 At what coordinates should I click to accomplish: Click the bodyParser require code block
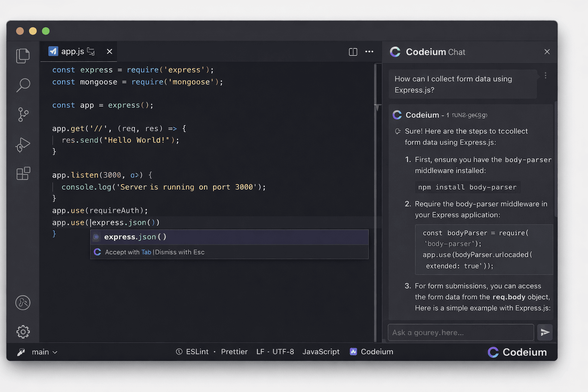[x=484, y=249]
